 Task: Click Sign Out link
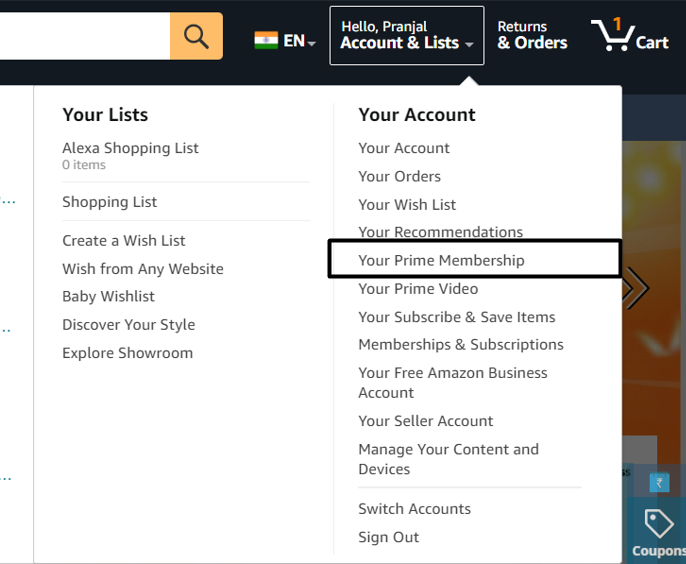388,537
